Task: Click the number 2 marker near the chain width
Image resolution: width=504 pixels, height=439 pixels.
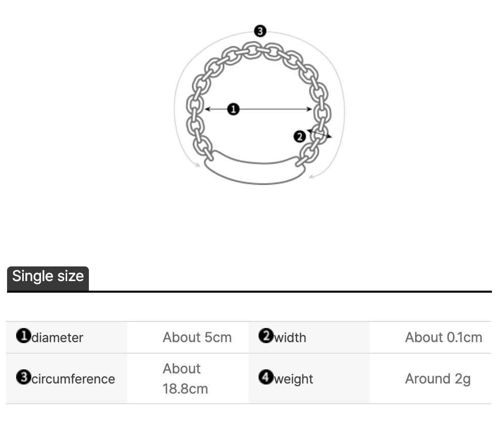Action: click(300, 136)
